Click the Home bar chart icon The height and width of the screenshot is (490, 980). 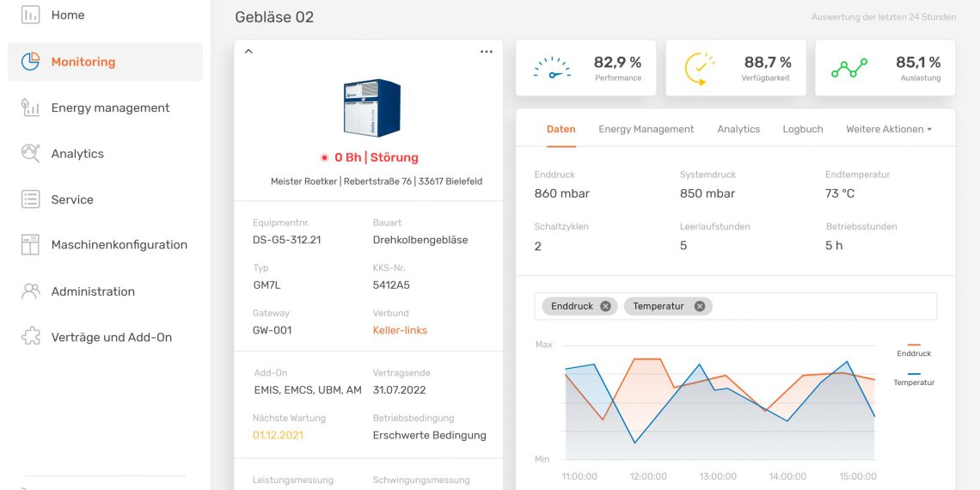coord(30,15)
